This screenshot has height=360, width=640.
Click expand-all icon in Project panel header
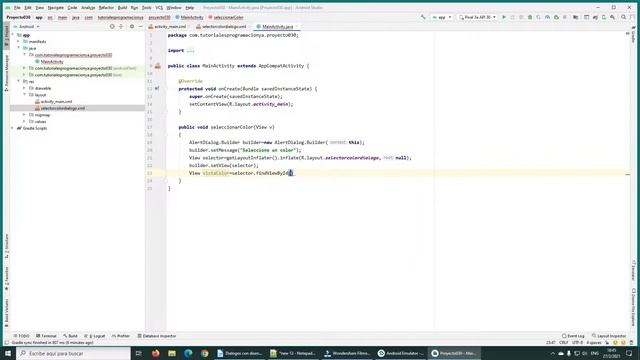(x=121, y=27)
